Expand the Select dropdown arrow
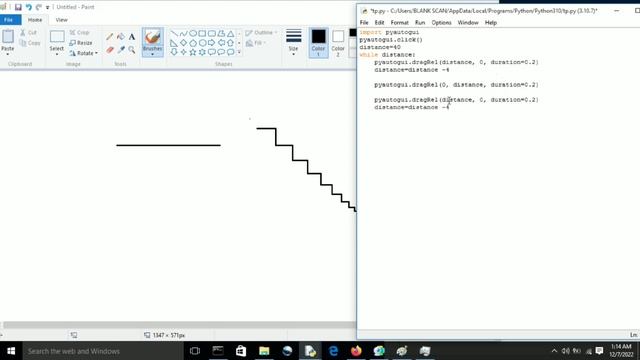 (x=57, y=54)
